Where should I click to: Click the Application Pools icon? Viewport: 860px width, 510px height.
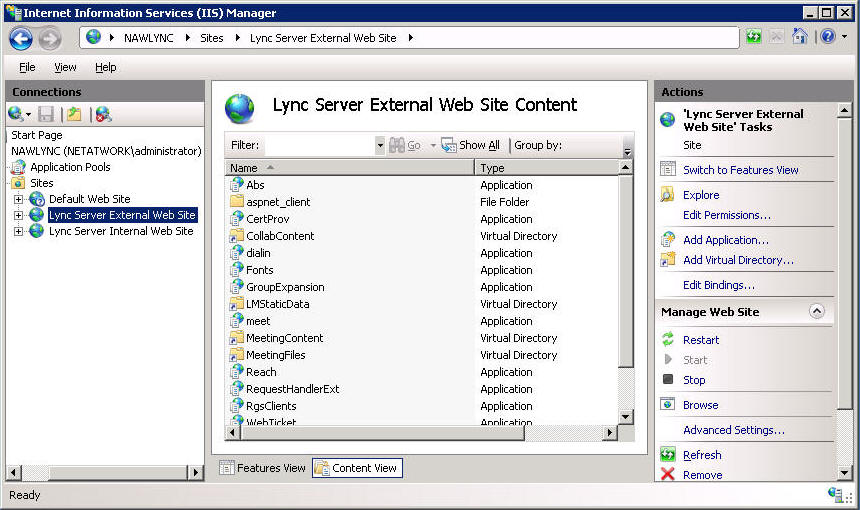[19, 167]
